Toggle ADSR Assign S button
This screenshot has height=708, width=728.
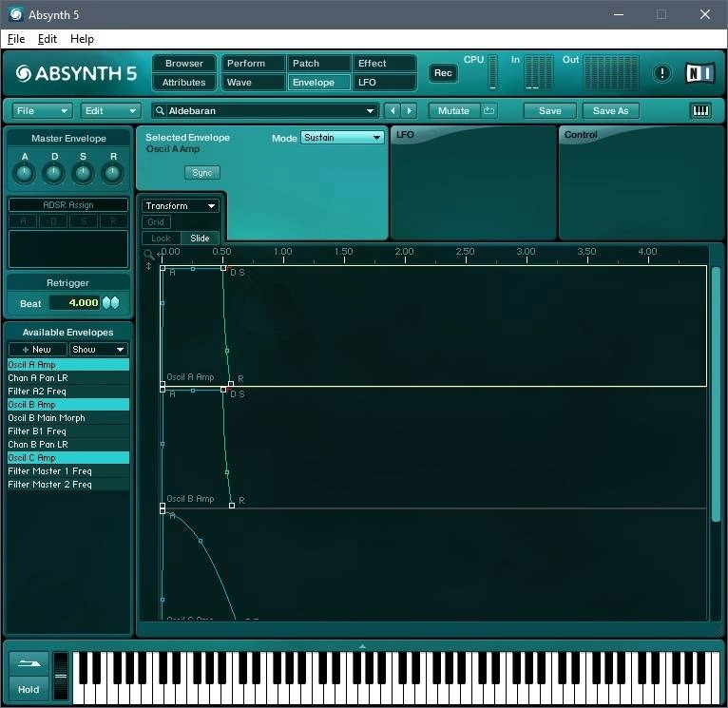click(x=84, y=221)
